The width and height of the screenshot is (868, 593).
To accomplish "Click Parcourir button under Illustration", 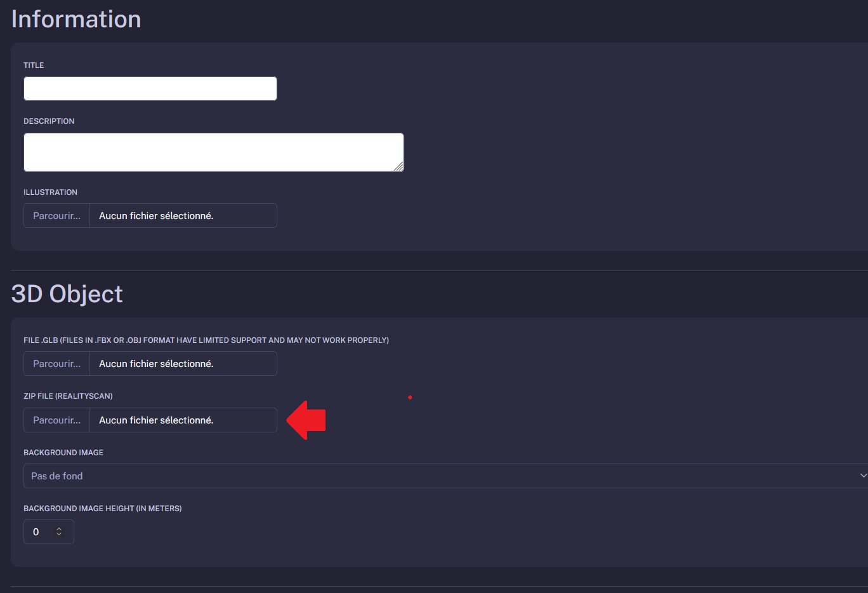I will [57, 216].
